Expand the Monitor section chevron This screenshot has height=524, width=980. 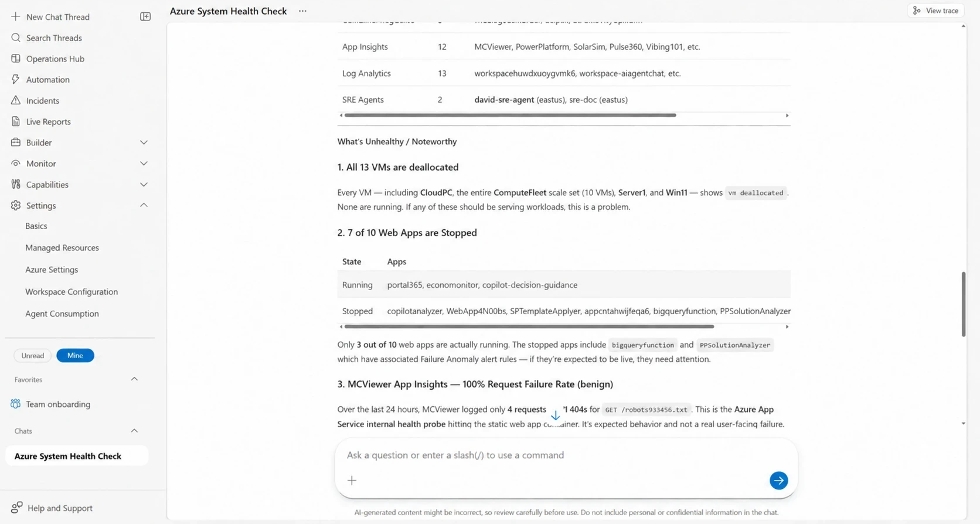(x=144, y=164)
